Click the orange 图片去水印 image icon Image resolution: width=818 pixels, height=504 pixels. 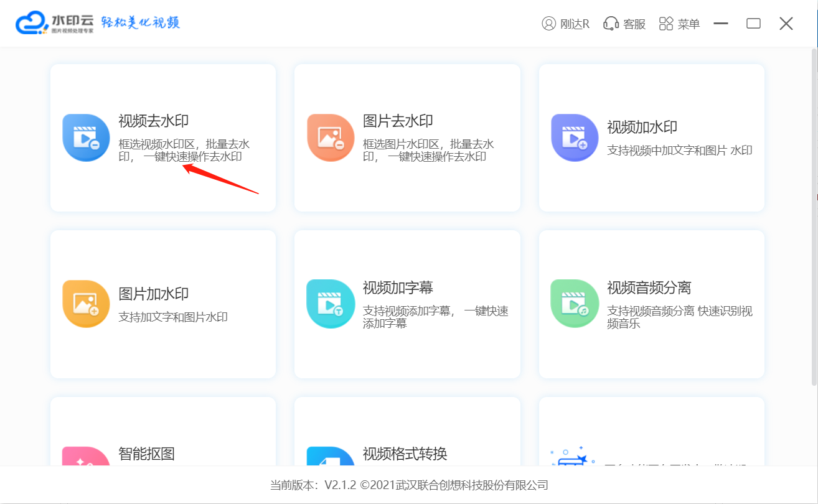pyautogui.click(x=331, y=138)
